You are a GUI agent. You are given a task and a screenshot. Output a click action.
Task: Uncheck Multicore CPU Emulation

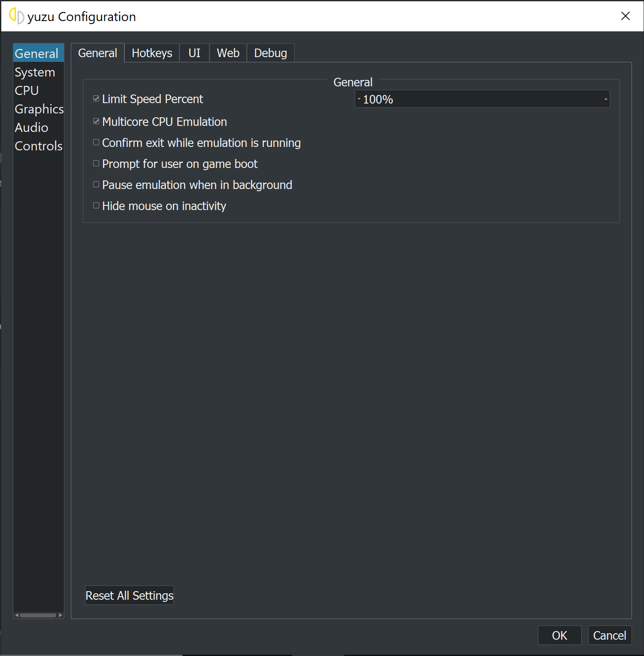click(x=96, y=122)
